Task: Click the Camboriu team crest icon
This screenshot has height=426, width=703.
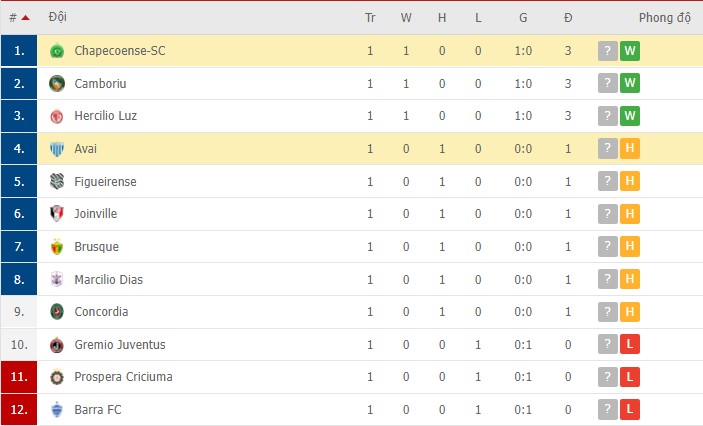Action: [x=57, y=83]
